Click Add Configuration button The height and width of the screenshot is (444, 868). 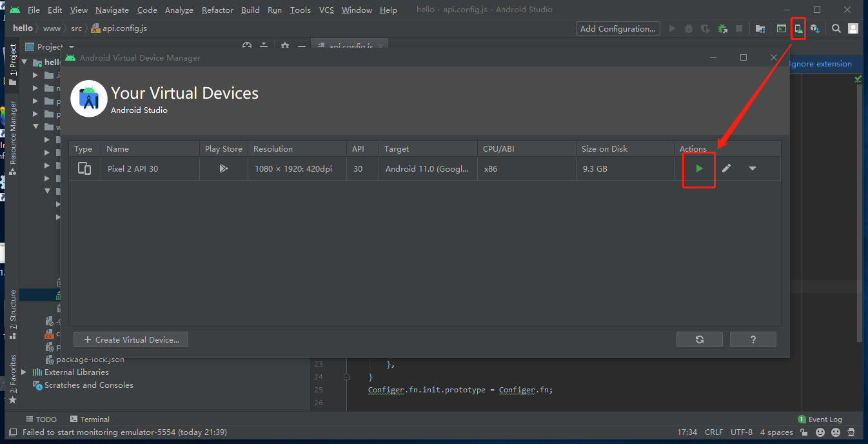(x=618, y=28)
